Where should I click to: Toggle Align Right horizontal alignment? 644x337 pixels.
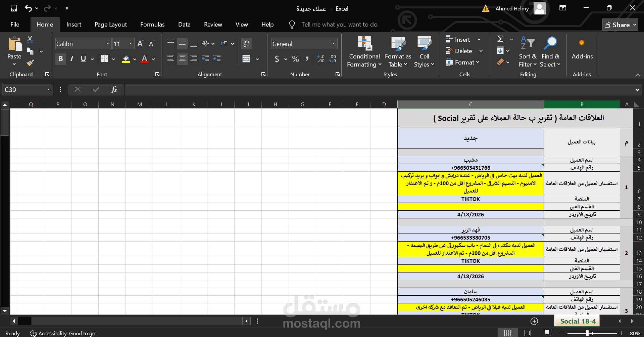194,59
